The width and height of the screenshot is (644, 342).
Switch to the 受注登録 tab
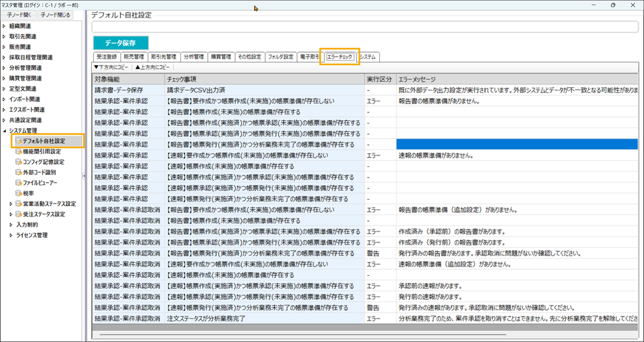coord(107,57)
